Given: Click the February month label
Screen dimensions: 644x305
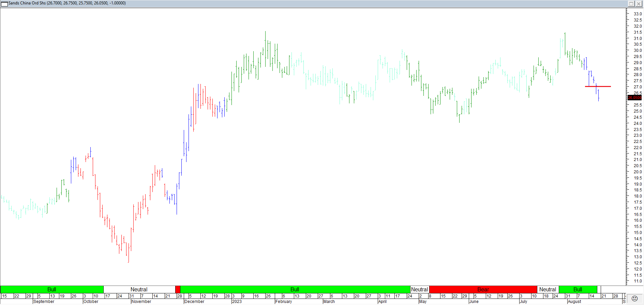Looking at the screenshot, I should click(x=284, y=302).
